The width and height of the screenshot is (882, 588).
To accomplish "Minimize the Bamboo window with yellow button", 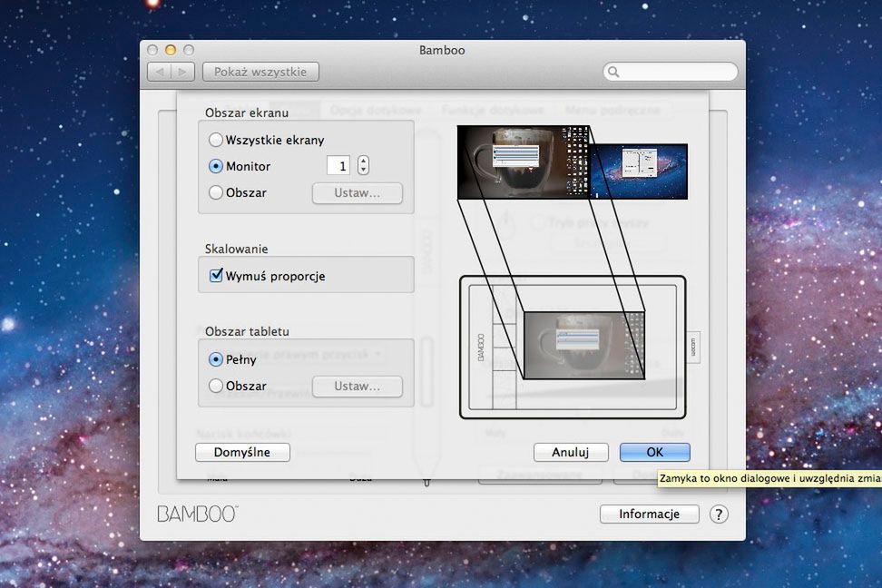I will pyautogui.click(x=171, y=50).
